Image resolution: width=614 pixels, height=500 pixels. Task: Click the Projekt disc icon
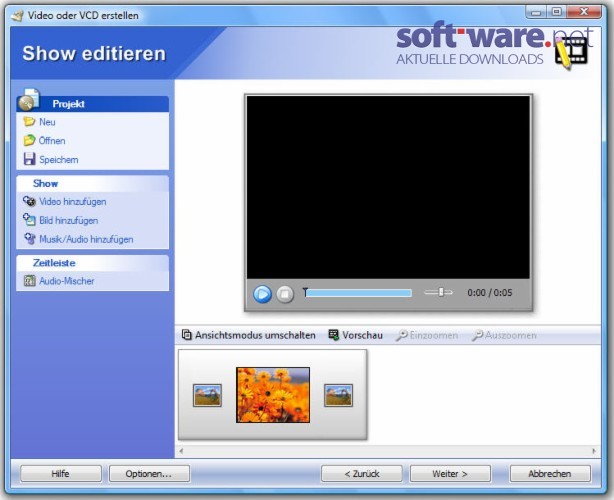click(x=29, y=100)
